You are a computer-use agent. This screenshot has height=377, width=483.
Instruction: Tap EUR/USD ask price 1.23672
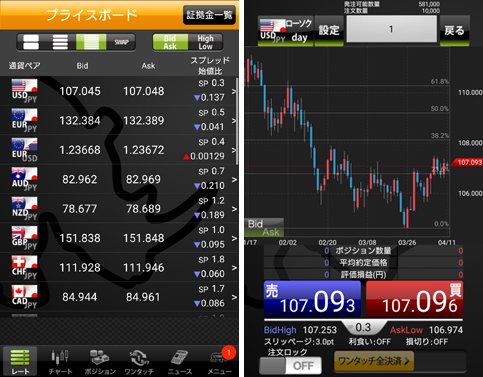(144, 150)
